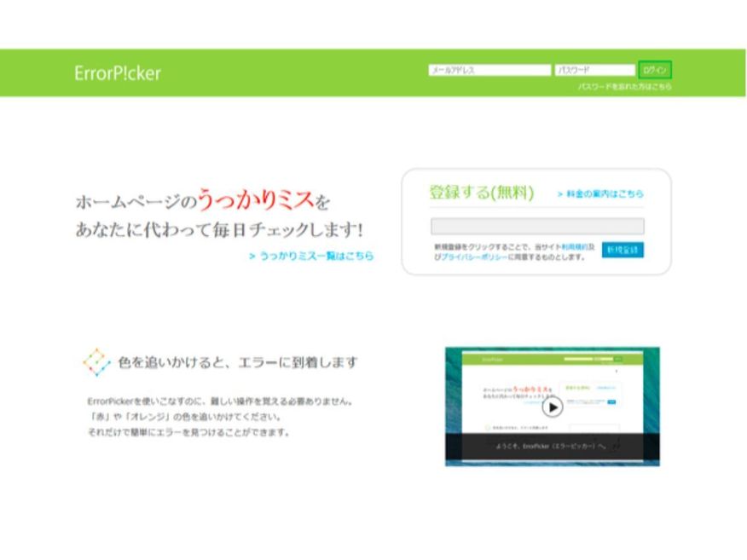Screen dimensions: 747x560
Task: Click the red うっかりミス headline text
Action: coord(256,199)
